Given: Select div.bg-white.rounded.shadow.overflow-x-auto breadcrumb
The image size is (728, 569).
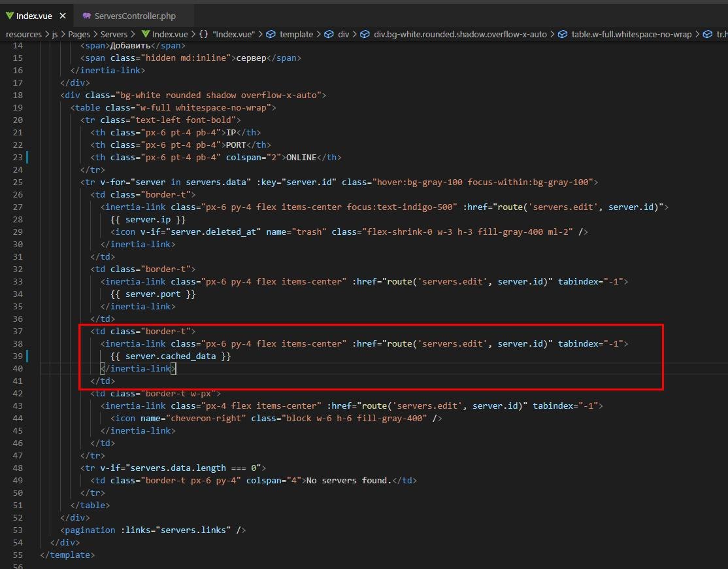Looking at the screenshot, I should click(460, 35).
